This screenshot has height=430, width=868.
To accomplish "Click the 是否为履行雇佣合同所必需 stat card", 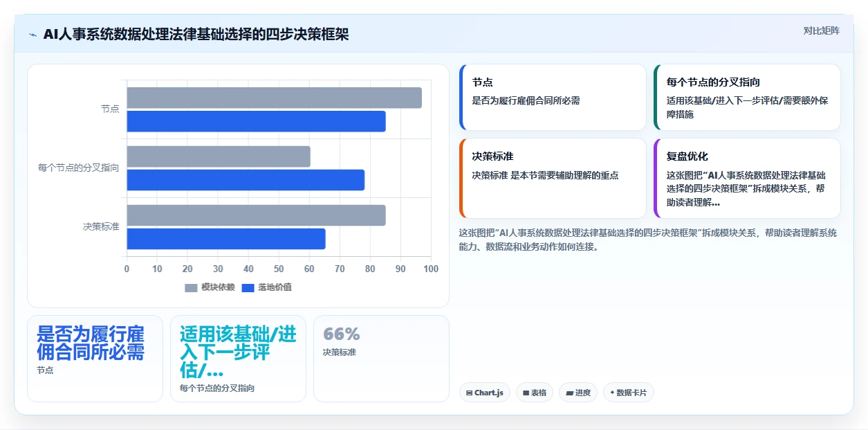I will pos(95,359).
